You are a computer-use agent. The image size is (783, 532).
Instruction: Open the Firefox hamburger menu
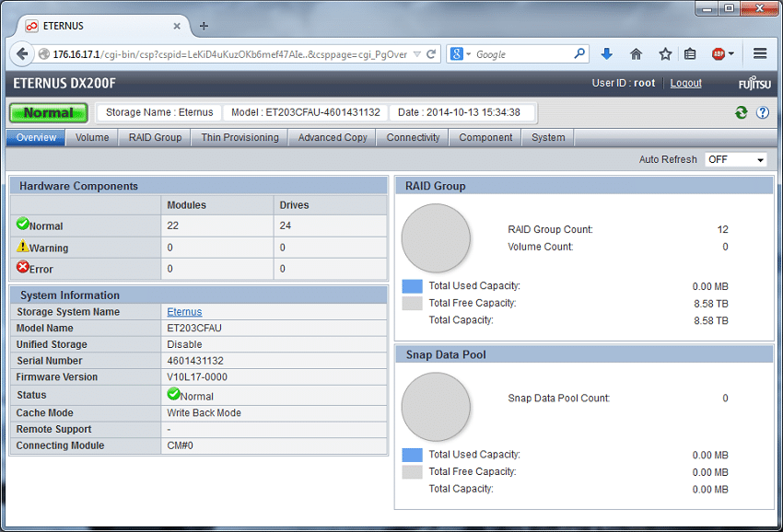(760, 53)
